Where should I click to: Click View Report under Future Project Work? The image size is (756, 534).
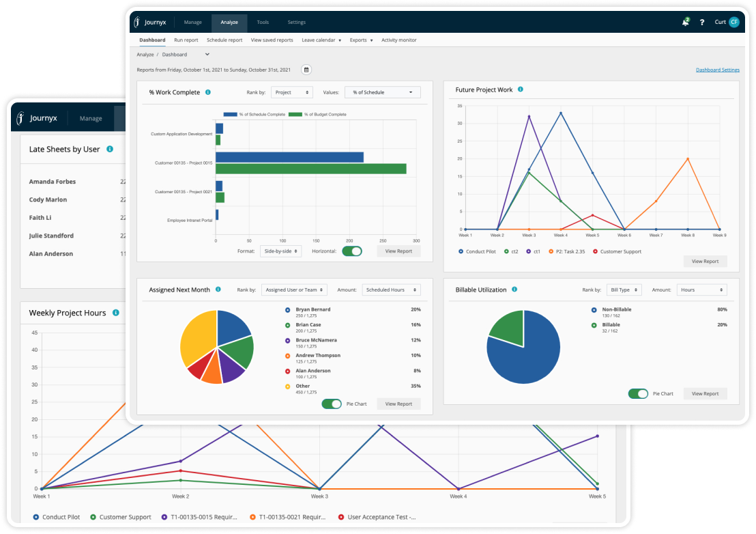point(705,261)
